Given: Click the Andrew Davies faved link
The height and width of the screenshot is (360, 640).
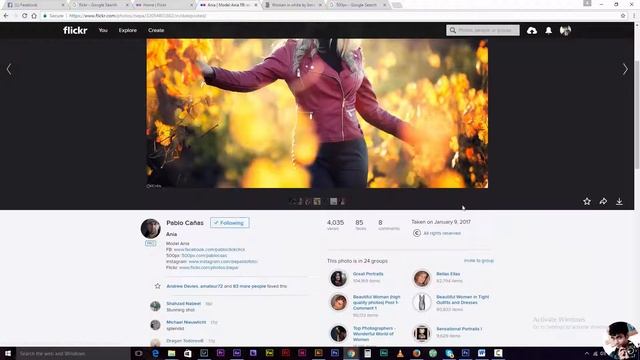Looking at the screenshot, I should [x=182, y=286].
